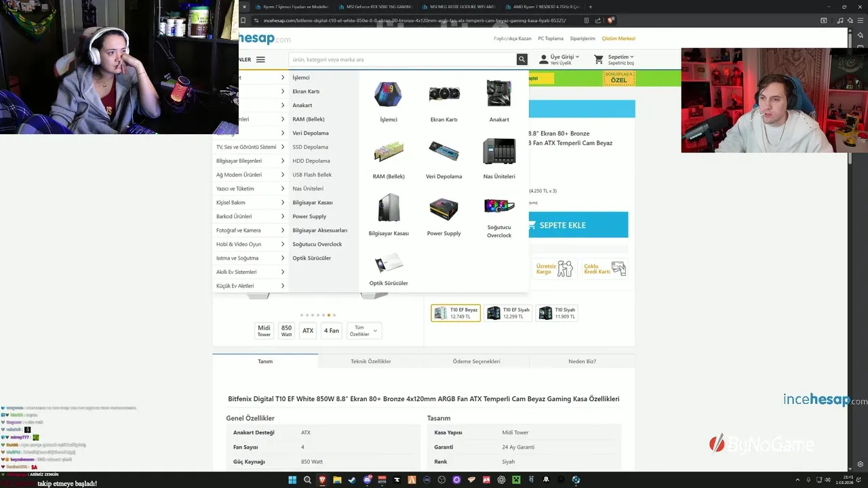Select the RAM (Bellek) category image

(x=389, y=151)
